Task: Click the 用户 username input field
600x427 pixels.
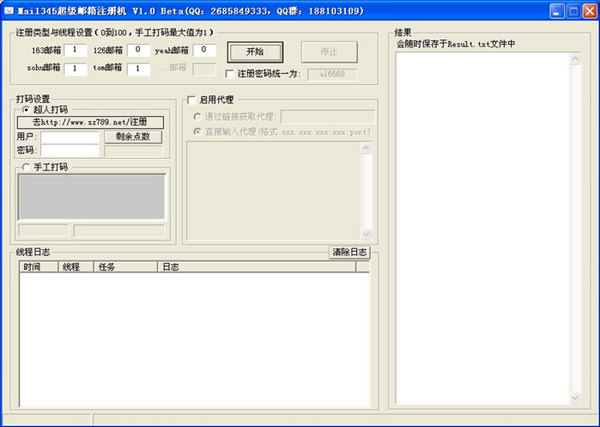Action: point(69,137)
